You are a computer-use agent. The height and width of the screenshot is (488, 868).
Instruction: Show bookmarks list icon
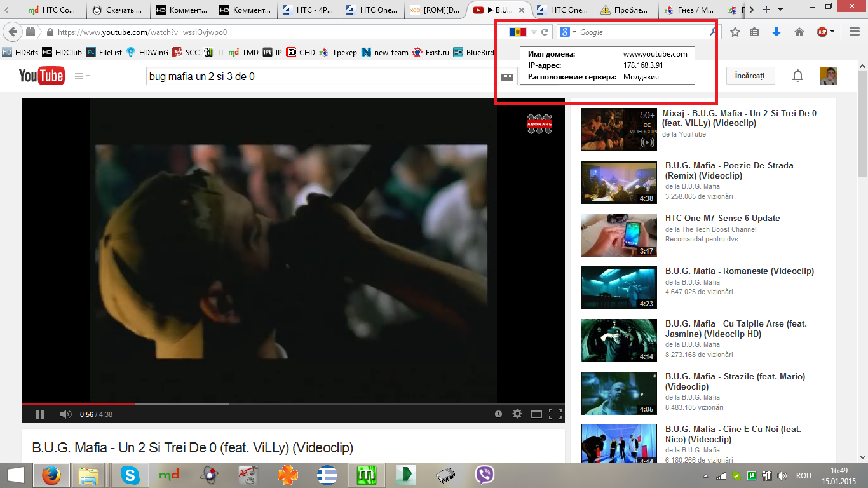click(x=754, y=32)
